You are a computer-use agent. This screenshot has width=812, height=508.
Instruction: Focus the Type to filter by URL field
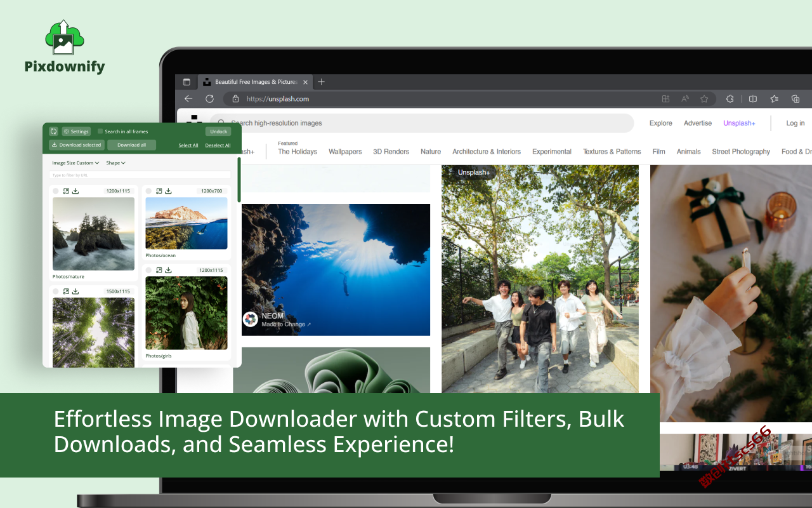(x=140, y=175)
